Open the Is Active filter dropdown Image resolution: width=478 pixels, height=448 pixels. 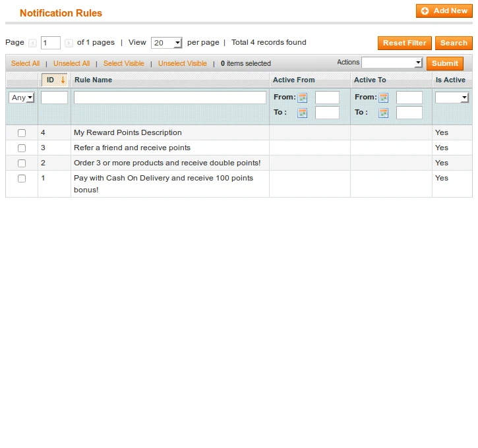coord(452,98)
